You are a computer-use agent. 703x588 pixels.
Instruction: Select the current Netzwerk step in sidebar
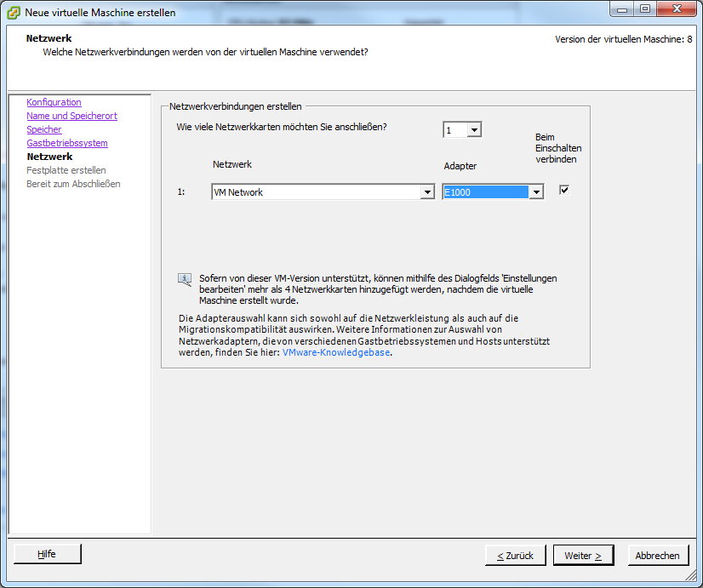coord(49,157)
